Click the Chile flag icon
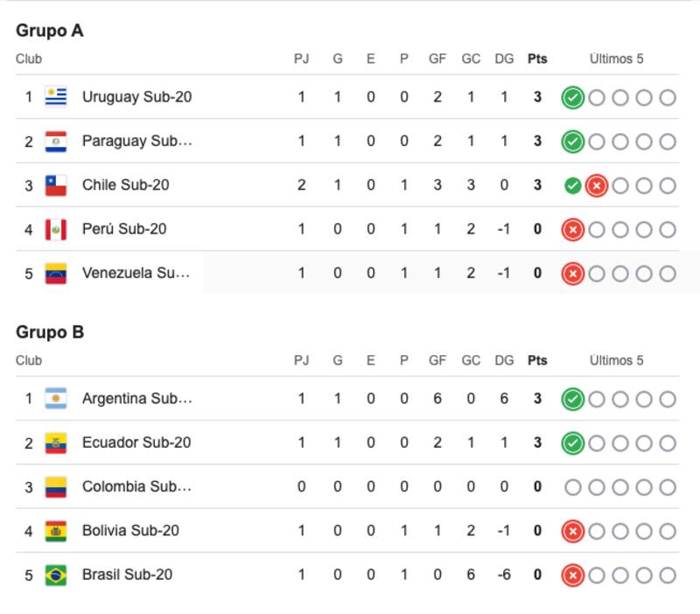This screenshot has height=614, width=700. pos(56,185)
